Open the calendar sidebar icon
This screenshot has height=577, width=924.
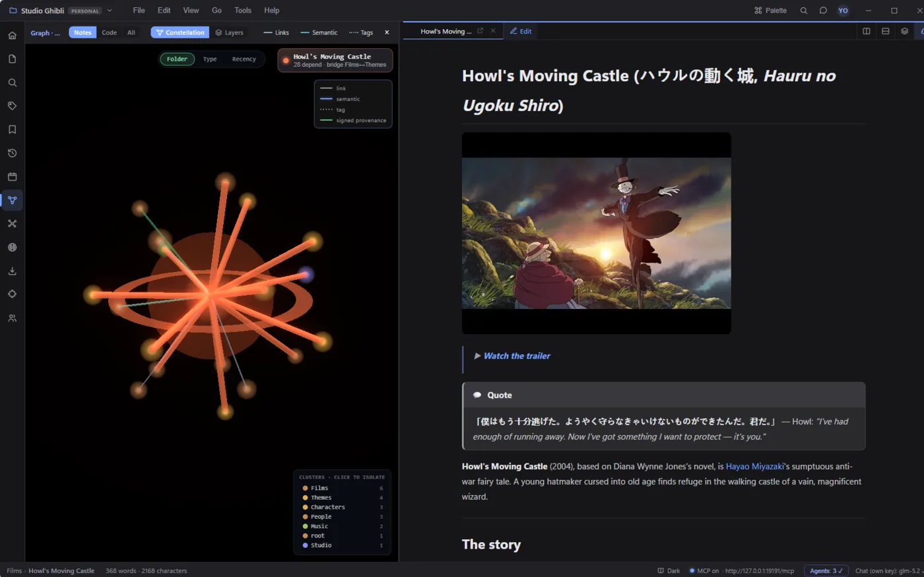click(12, 176)
